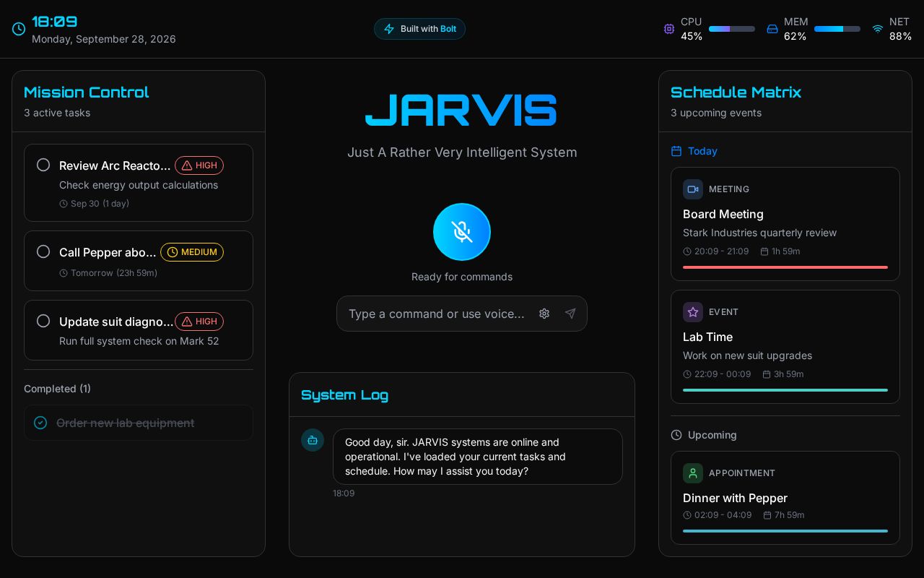Open command settings gear icon
Viewport: 924px width, 578px height.
544,314
